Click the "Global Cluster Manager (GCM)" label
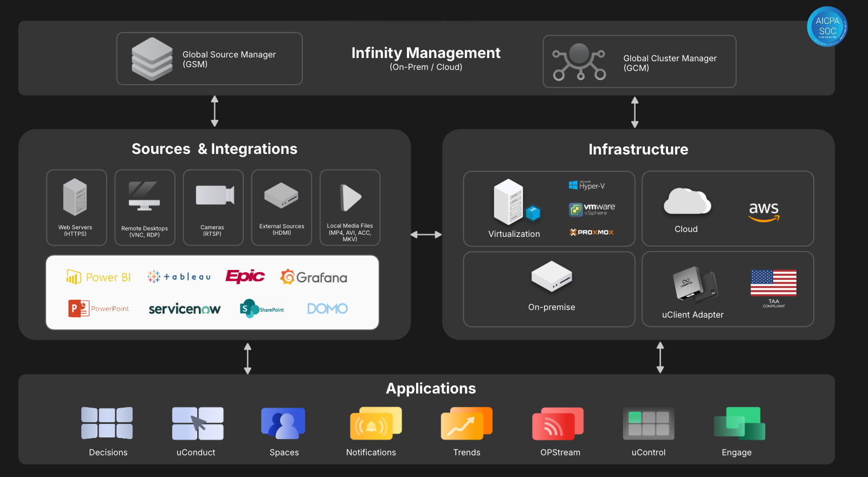Screen dimensions: 868x477 point(670,63)
